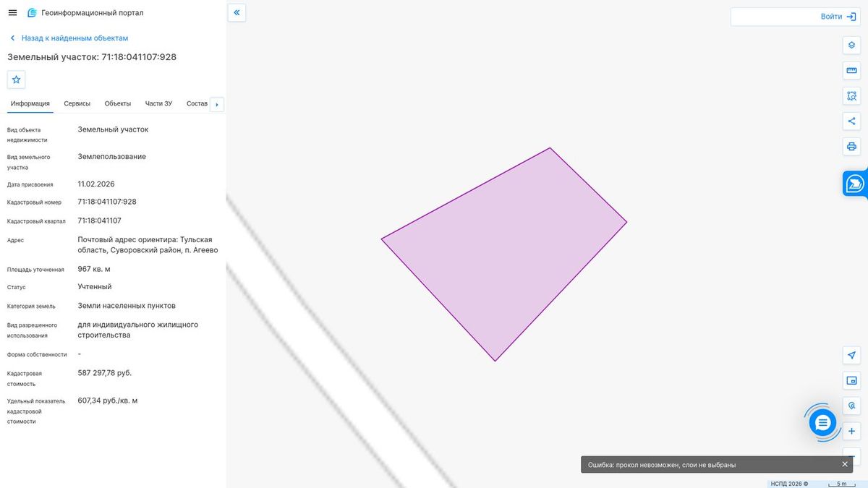Activate the area selection search tool
The width and height of the screenshot is (868, 488).
[x=851, y=95]
